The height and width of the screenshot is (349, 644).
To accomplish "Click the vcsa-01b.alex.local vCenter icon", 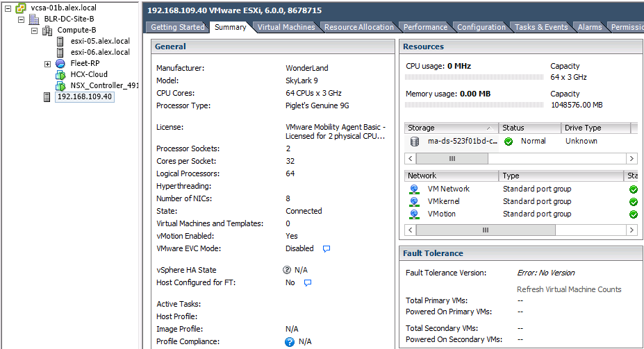I will (21, 8).
